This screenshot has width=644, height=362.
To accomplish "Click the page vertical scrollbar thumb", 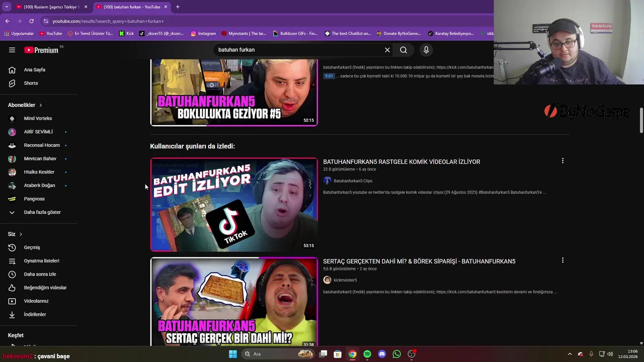I will (x=641, y=121).
